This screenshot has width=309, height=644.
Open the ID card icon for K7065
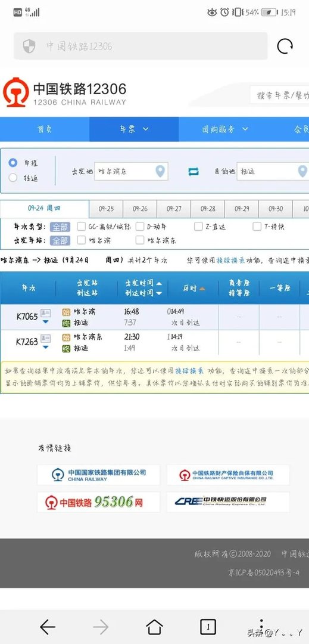(x=45, y=313)
